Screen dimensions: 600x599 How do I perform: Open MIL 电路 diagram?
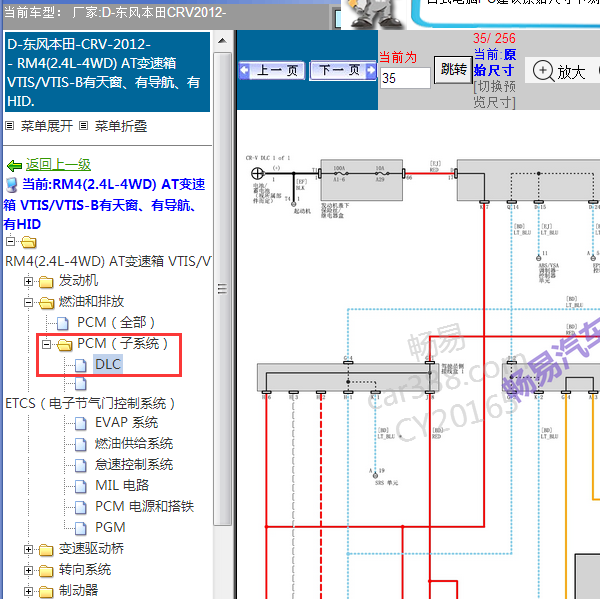click(122, 485)
